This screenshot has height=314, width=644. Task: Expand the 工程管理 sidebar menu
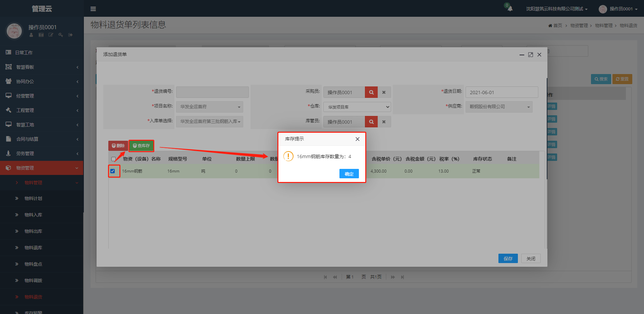pos(42,110)
